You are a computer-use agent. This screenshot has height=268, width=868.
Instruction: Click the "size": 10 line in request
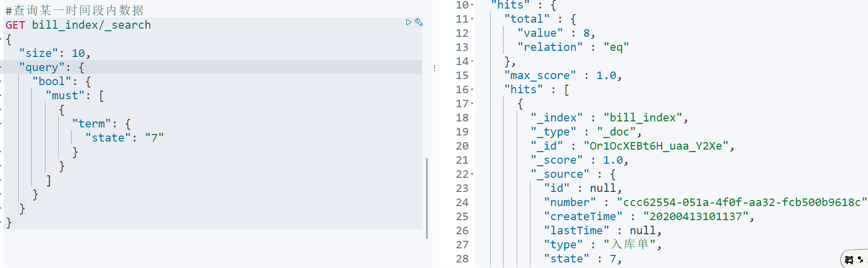pos(55,53)
